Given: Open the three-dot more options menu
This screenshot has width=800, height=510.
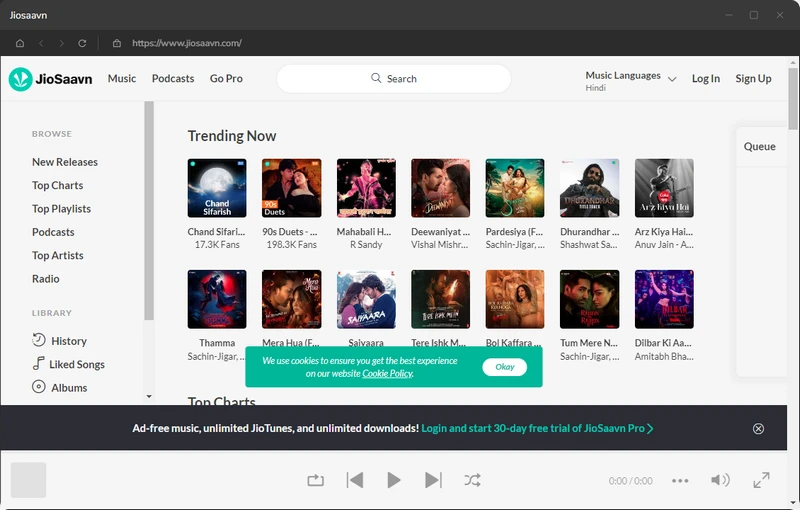Looking at the screenshot, I should tap(680, 481).
